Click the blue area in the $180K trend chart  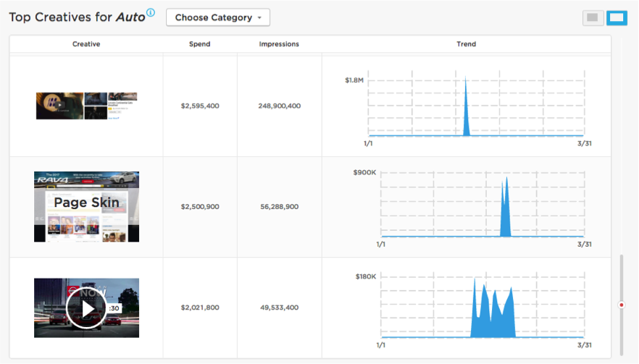coord(493,313)
